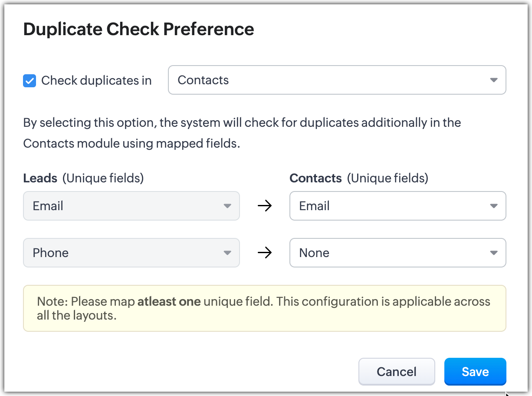Uncheck the Check duplicates in checkbox
532x396 pixels.
pos(30,81)
